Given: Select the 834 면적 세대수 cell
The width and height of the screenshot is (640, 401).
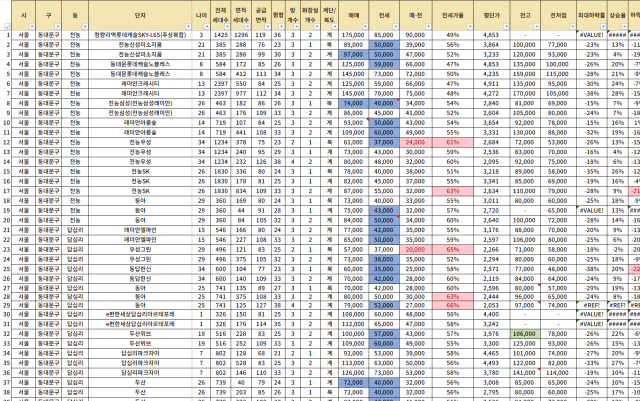Looking at the screenshot, I should click(241, 191).
